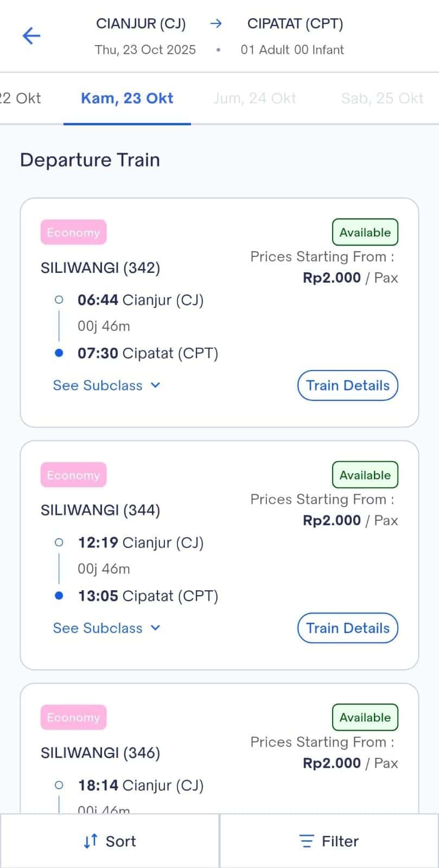Click chevron beside See Subclass on 344

click(x=156, y=628)
